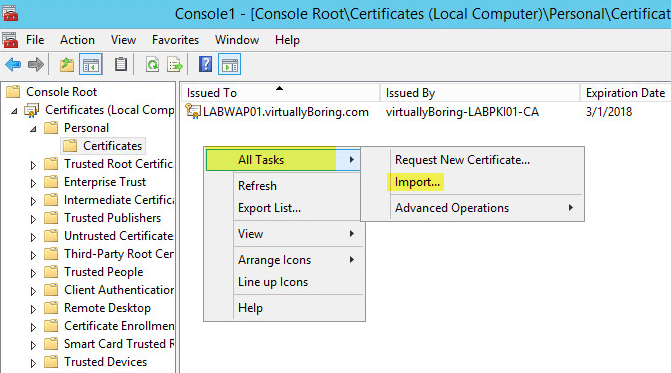671x373 pixels.
Task: Open the Window menu
Action: pos(237,40)
